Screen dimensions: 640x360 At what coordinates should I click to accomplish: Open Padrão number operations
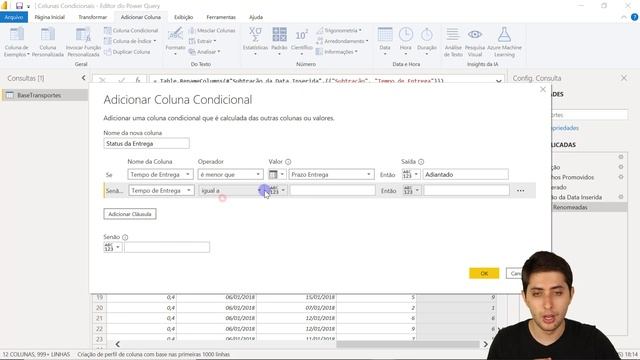coord(279,41)
